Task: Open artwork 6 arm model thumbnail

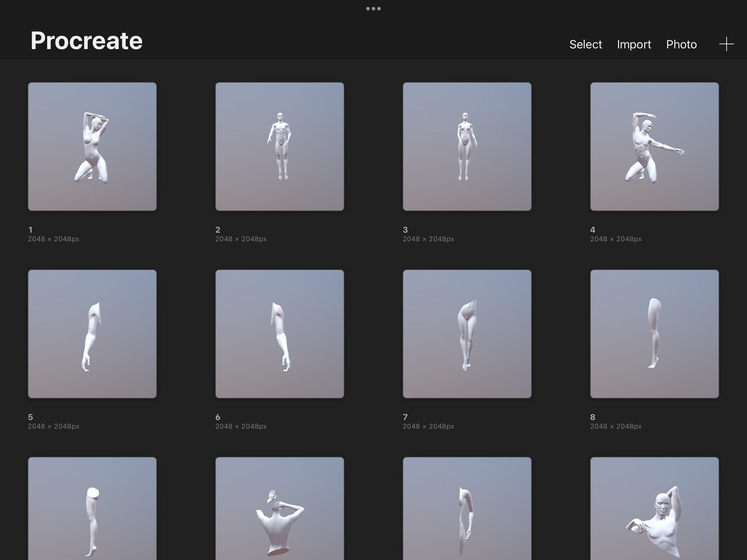Action: click(280, 334)
